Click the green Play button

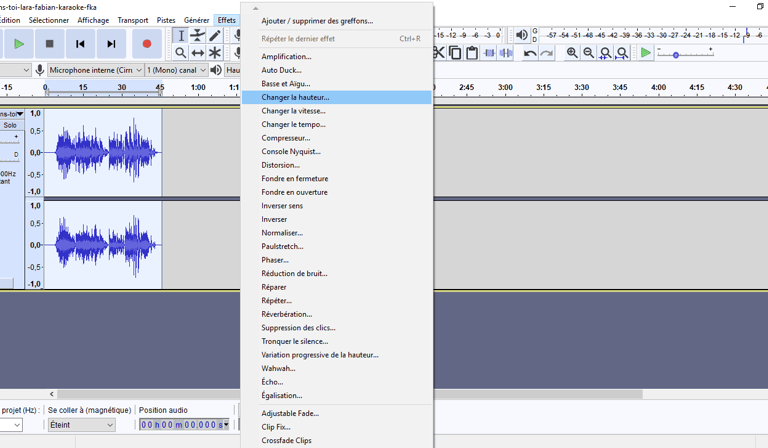click(x=19, y=44)
